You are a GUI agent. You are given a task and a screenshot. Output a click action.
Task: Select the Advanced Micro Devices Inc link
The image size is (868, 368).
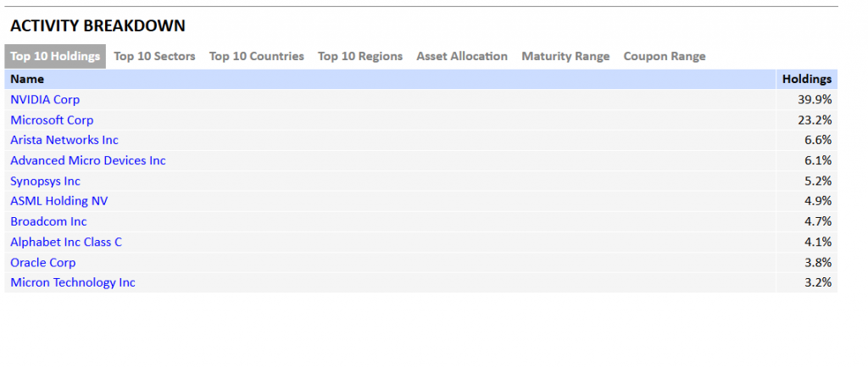pos(88,160)
